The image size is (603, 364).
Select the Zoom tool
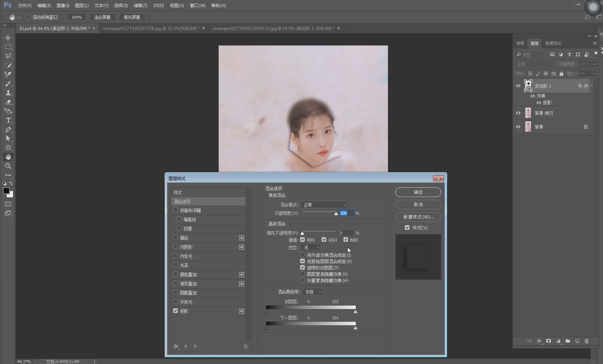[8, 166]
